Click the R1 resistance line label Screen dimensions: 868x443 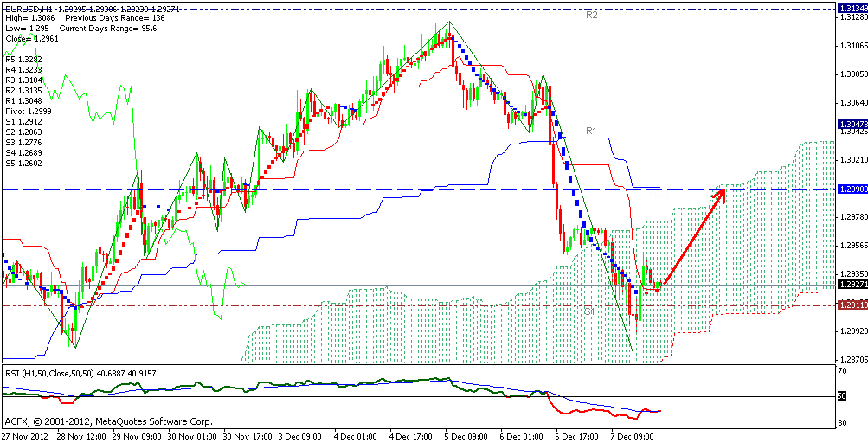click(x=592, y=131)
